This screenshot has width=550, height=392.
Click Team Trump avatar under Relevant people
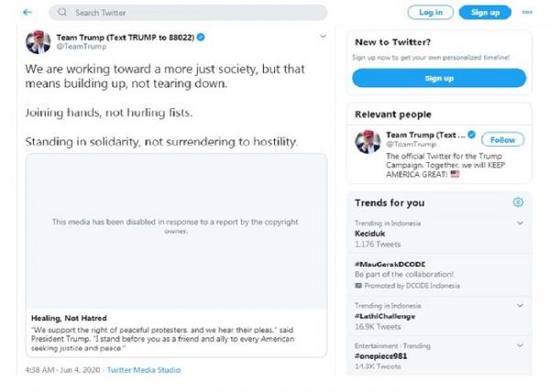367,143
